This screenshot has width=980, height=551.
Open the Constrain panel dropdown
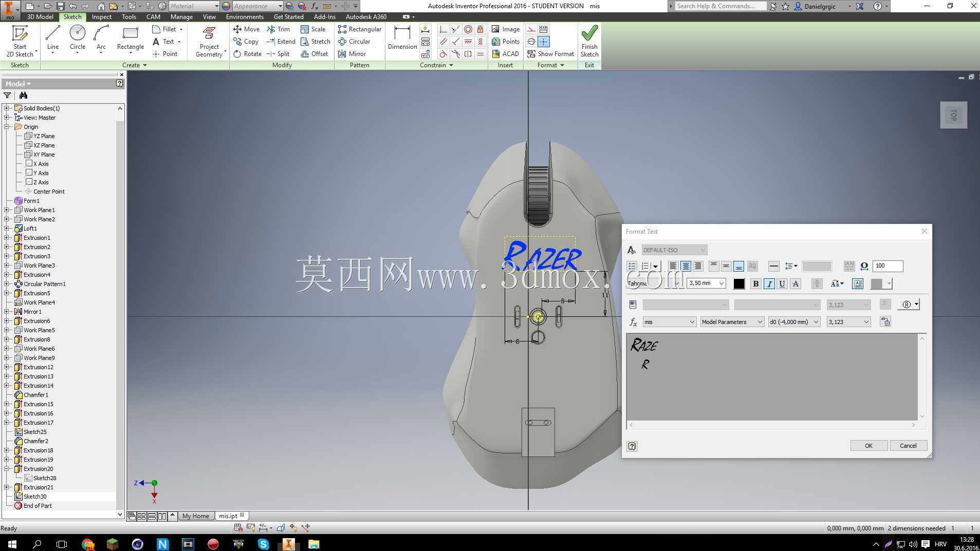pos(436,65)
